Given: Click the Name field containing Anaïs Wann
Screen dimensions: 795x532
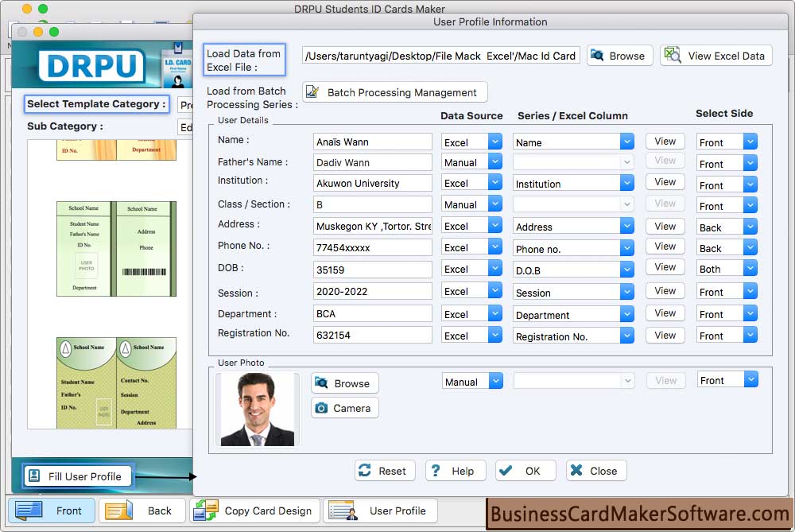Looking at the screenshot, I should (x=373, y=142).
